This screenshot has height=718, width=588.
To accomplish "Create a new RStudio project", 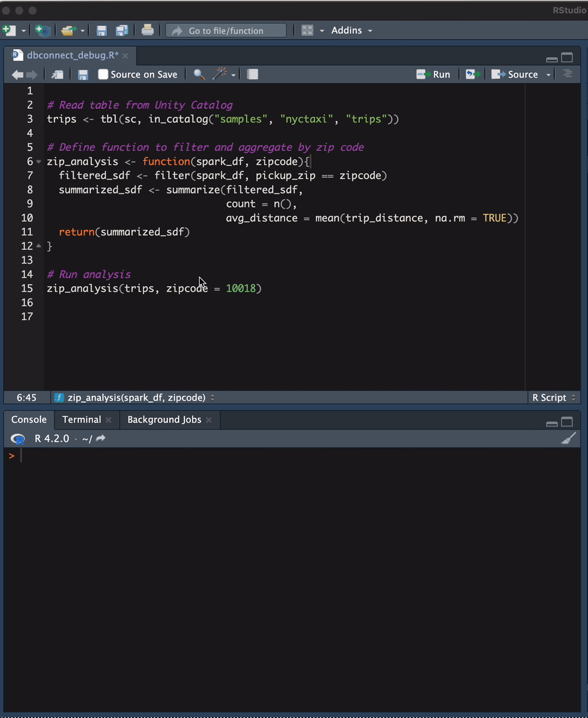I will pos(42,30).
